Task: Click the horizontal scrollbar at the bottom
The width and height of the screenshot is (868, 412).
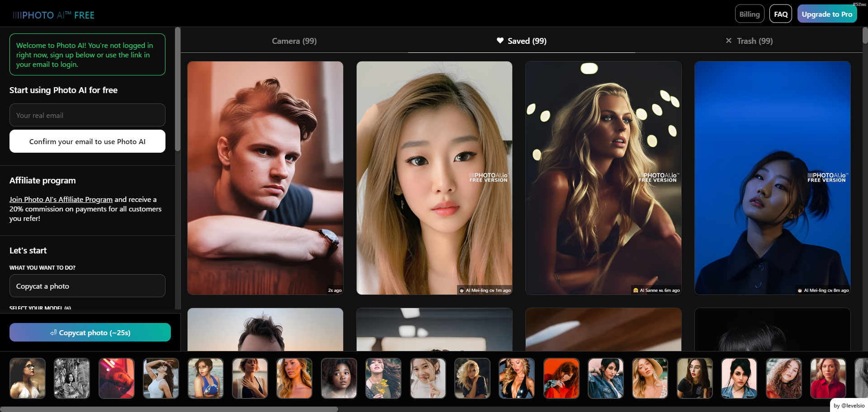Action: [169, 409]
